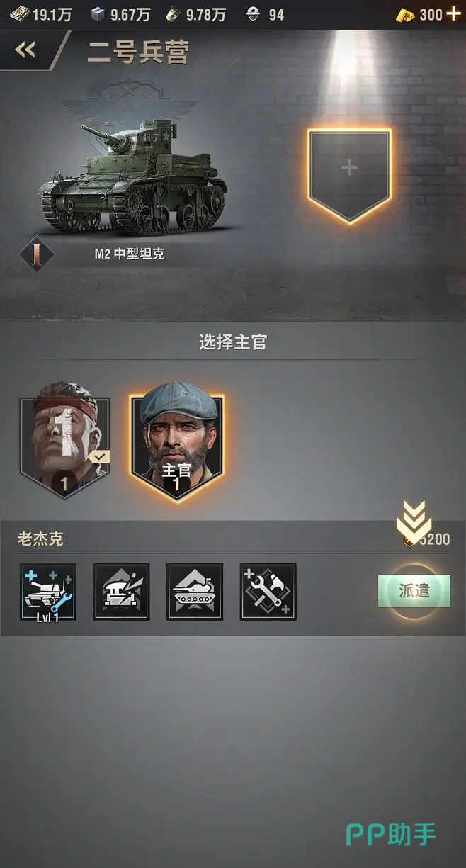Viewport: 466px width, 868px height.
Task: Tap the checkmark badge on first officer
Action: pyautogui.click(x=101, y=457)
